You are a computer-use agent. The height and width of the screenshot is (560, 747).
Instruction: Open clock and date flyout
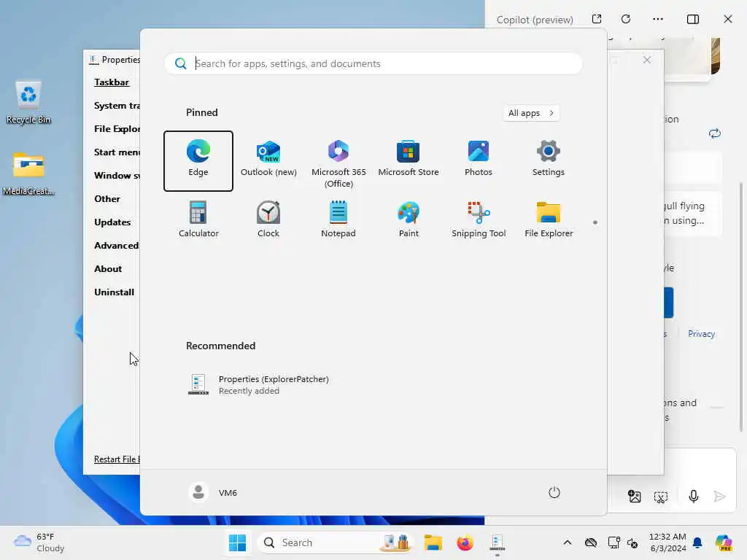[x=668, y=542]
